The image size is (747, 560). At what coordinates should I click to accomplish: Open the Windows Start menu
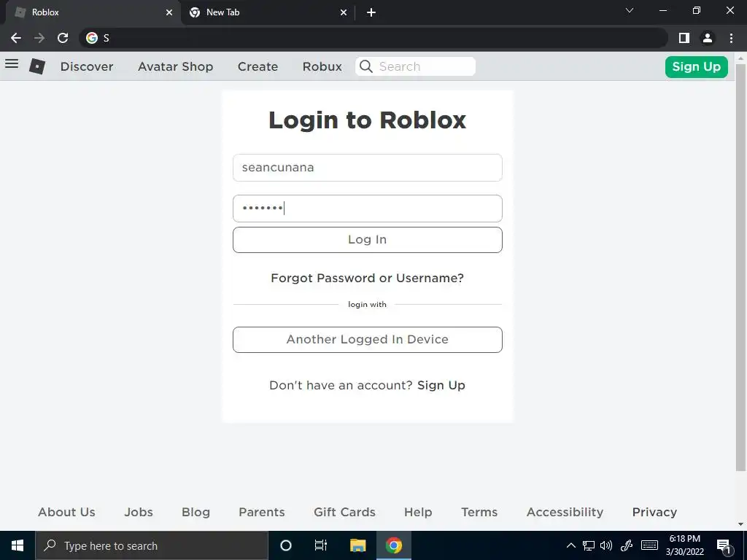(18, 545)
